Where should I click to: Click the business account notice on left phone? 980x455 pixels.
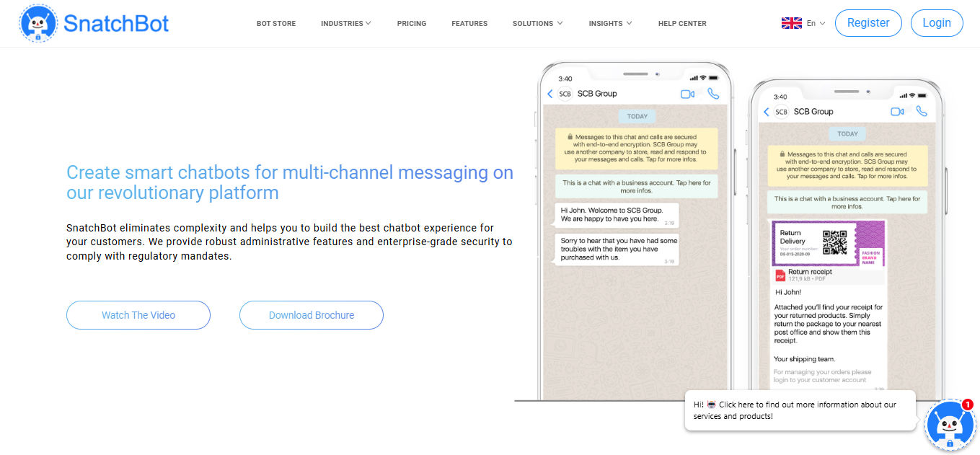(636, 187)
